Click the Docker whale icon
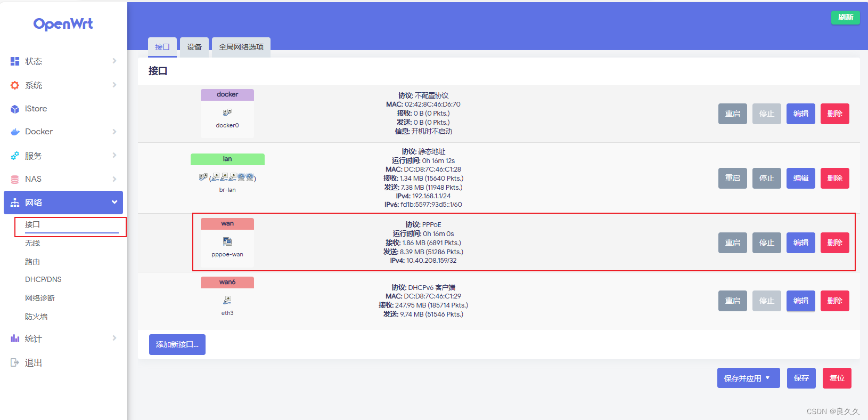 coord(15,132)
